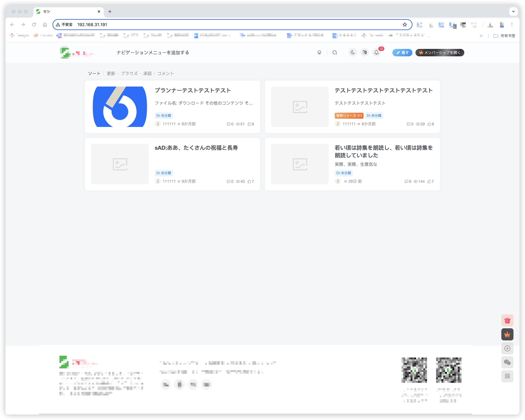Open notifications via the bell icon showing 12
This screenshot has height=420, width=525.
coord(376,52)
